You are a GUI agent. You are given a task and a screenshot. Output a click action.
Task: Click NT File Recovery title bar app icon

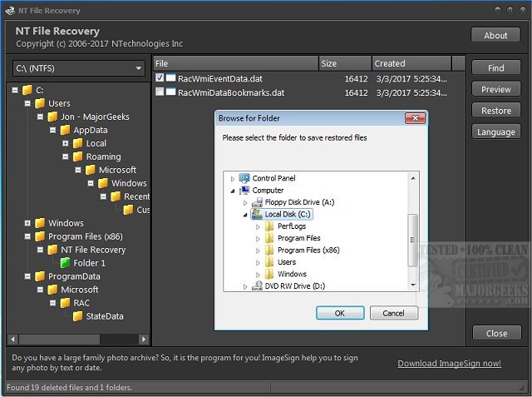pos(10,11)
